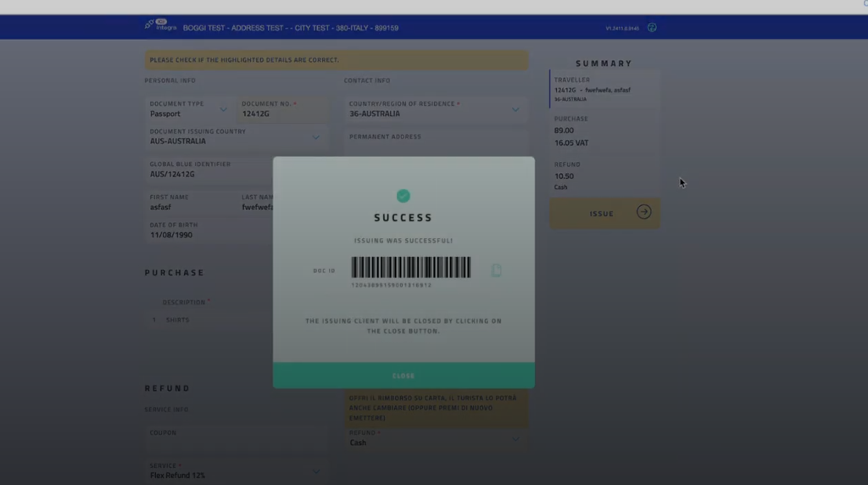The height and width of the screenshot is (485, 868).
Task: Expand the Country/Region of Residence dropdown
Action: [515, 109]
